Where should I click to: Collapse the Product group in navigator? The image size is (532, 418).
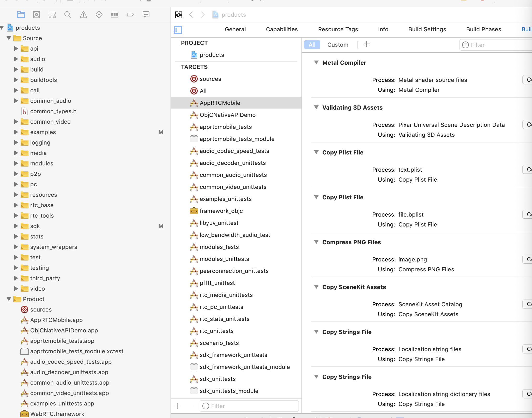pos(9,299)
